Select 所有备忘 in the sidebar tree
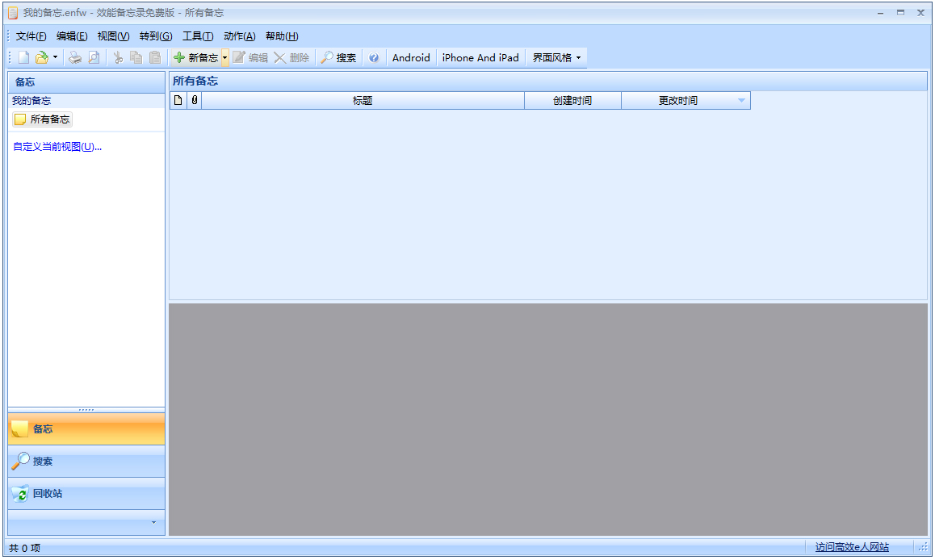Viewport: 935px width, 560px height. point(49,119)
